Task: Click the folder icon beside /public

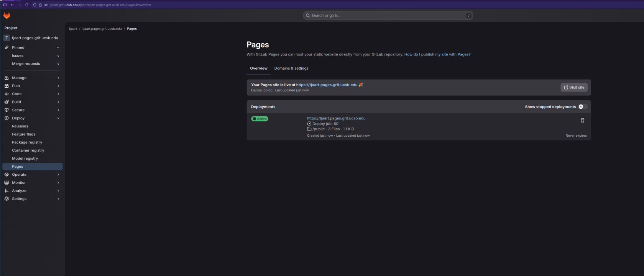Action: coord(309,129)
